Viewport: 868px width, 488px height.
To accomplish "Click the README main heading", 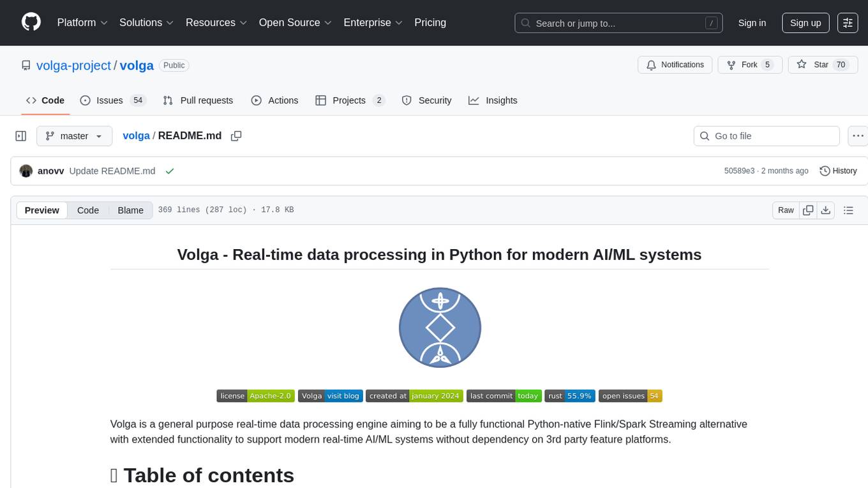I will 439,254.
